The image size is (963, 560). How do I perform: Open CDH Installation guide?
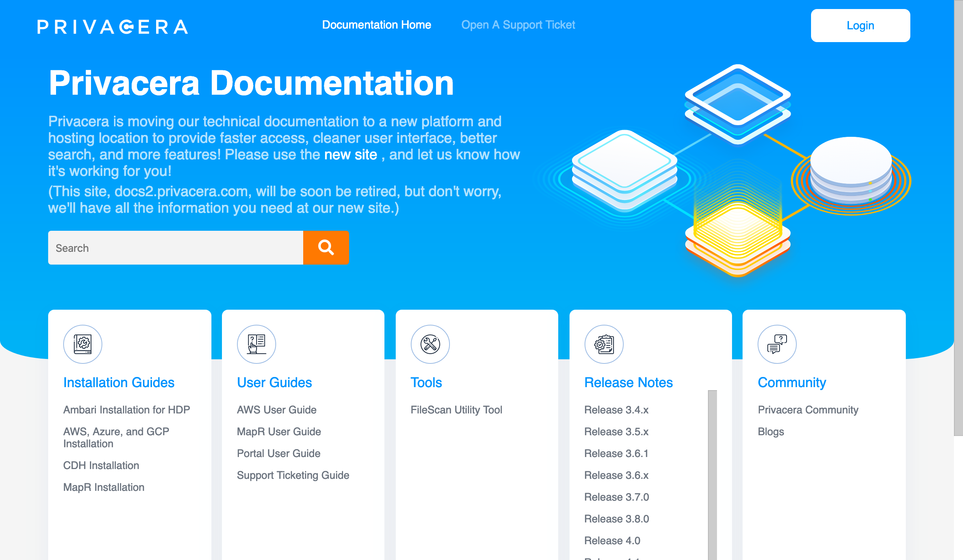(101, 465)
